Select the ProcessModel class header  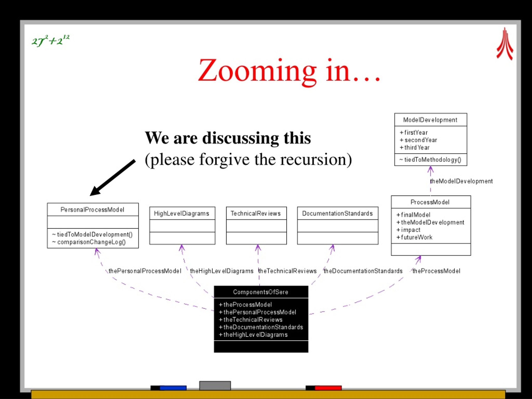tap(431, 202)
